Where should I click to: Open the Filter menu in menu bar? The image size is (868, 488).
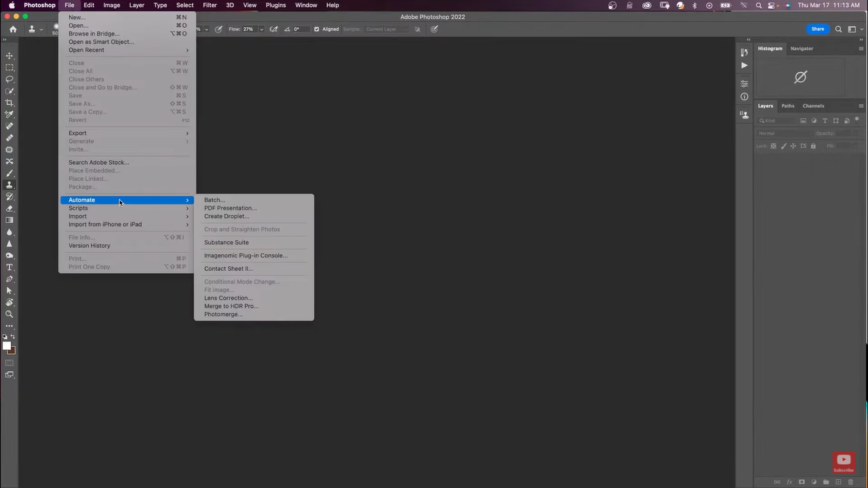(x=210, y=5)
